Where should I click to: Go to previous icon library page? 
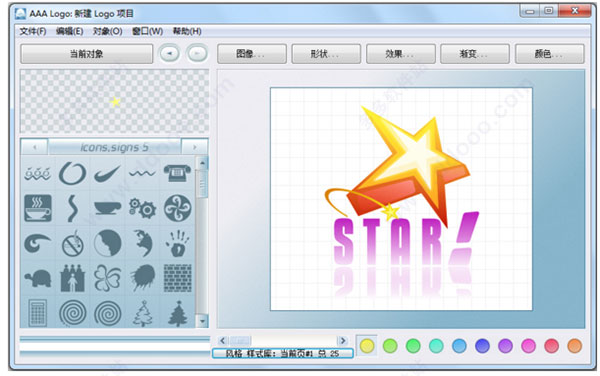[x=34, y=147]
